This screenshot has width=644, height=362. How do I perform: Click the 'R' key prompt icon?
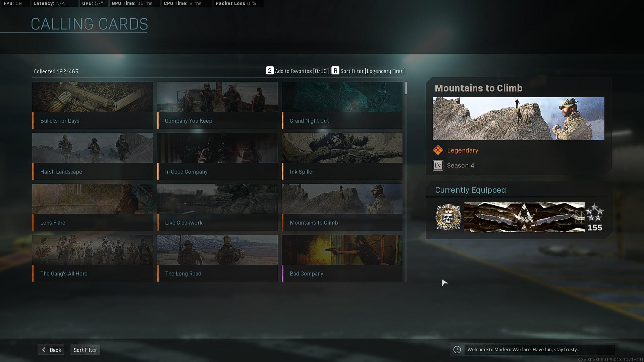[x=335, y=71]
